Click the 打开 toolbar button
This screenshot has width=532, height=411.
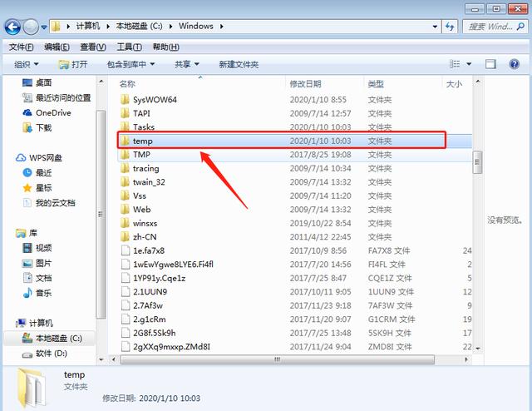pyautogui.click(x=73, y=64)
